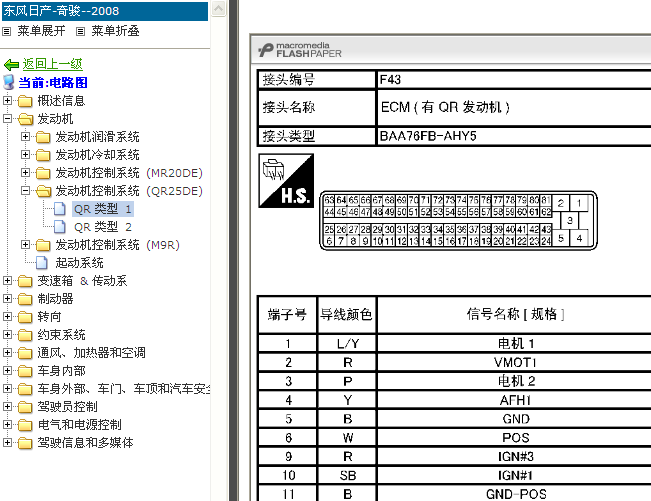Select the QR 类型 1 tree item

(x=103, y=209)
